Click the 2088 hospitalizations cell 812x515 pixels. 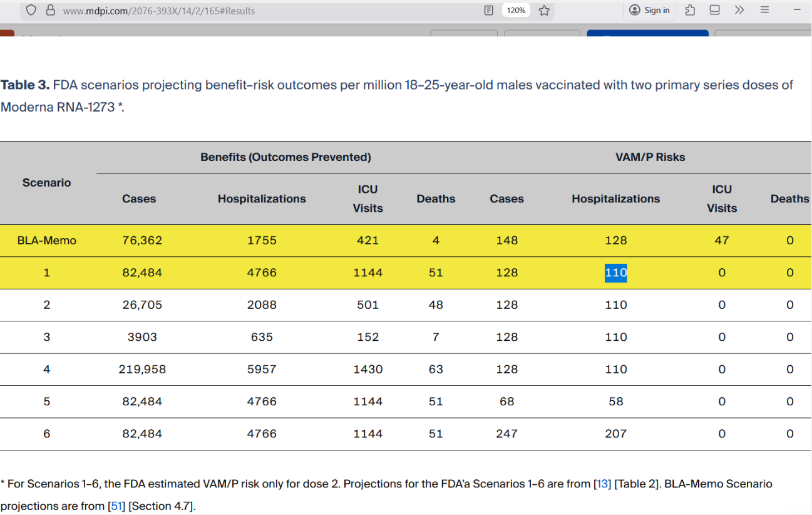coord(262,305)
